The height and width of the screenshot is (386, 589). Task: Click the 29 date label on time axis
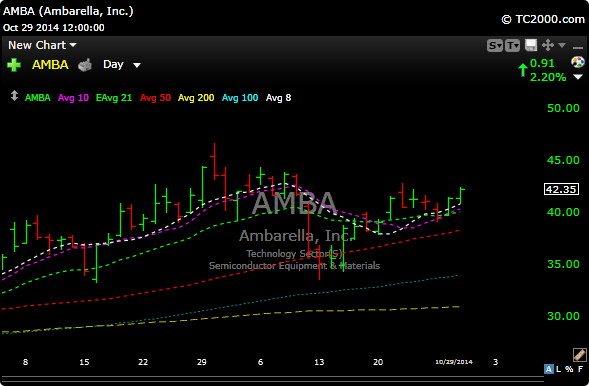202,362
